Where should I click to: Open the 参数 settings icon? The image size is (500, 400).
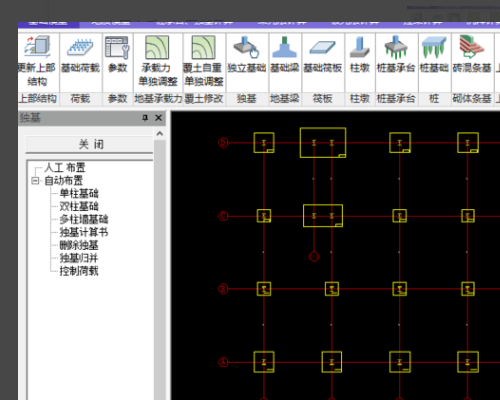click(117, 48)
